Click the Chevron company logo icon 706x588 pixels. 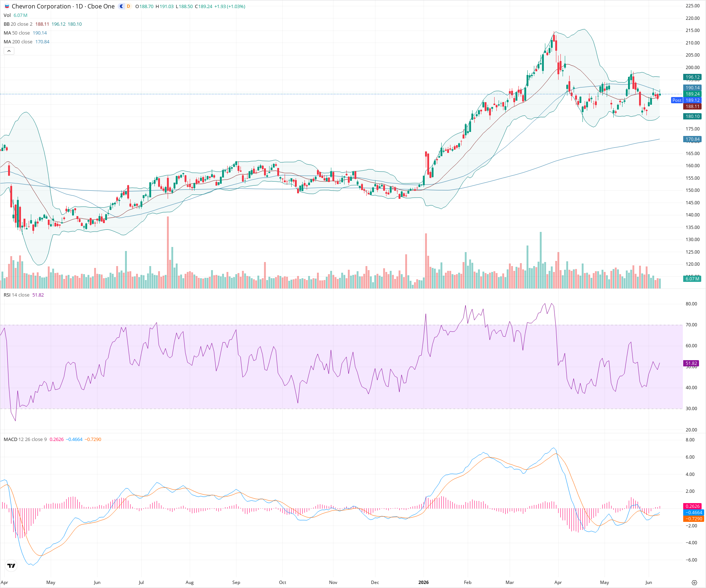(x=7, y=6)
